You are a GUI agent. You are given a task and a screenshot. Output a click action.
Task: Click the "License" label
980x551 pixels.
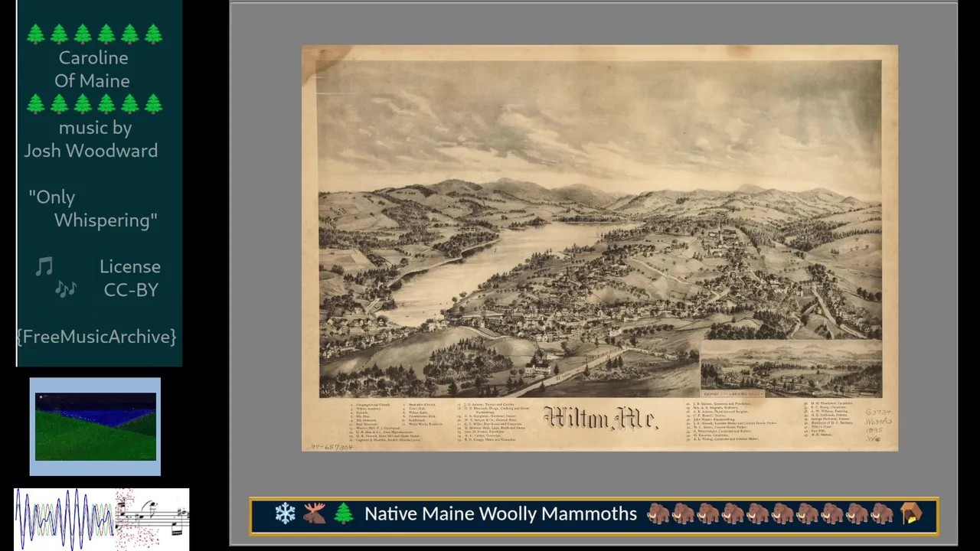point(130,266)
